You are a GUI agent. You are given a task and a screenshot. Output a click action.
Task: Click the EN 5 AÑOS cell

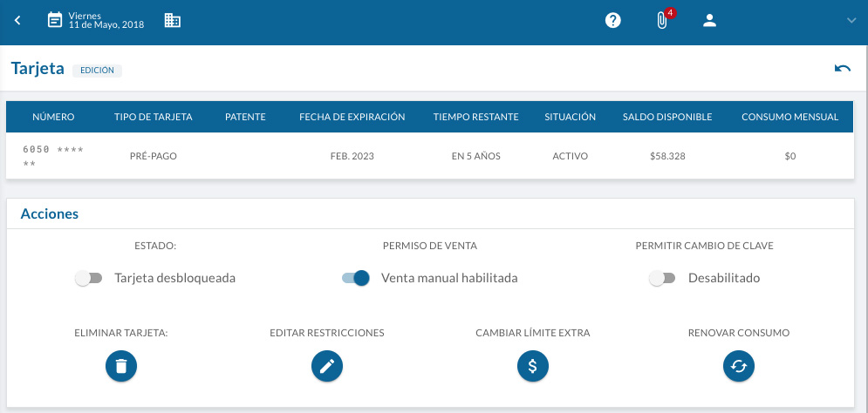pyautogui.click(x=476, y=157)
